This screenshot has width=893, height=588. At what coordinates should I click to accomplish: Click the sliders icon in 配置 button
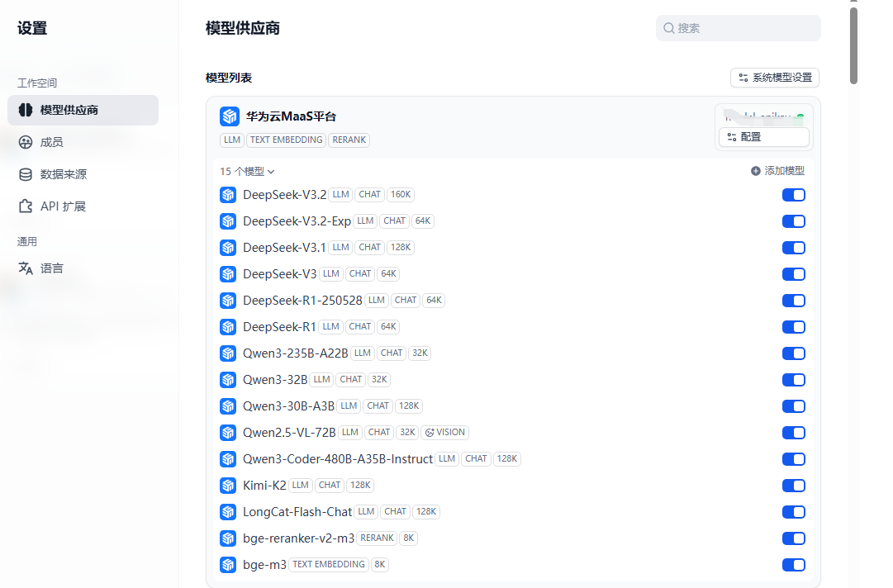point(732,137)
